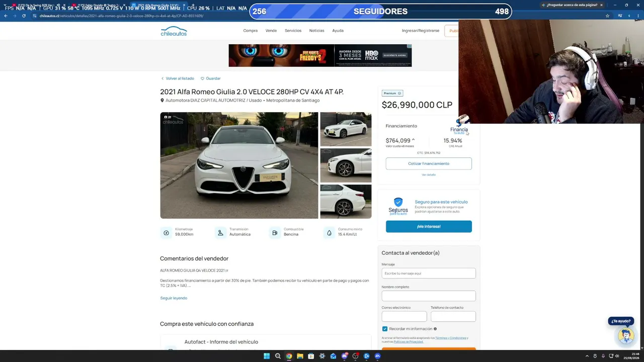Image resolution: width=644 pixels, height=362 pixels.
Task: Open the Vende menu
Action: tap(271, 31)
